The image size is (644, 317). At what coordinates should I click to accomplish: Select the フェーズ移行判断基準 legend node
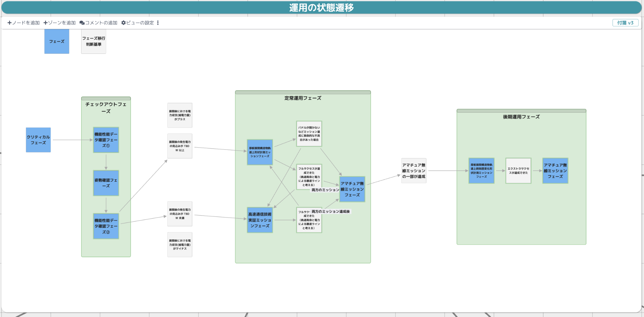tap(94, 42)
